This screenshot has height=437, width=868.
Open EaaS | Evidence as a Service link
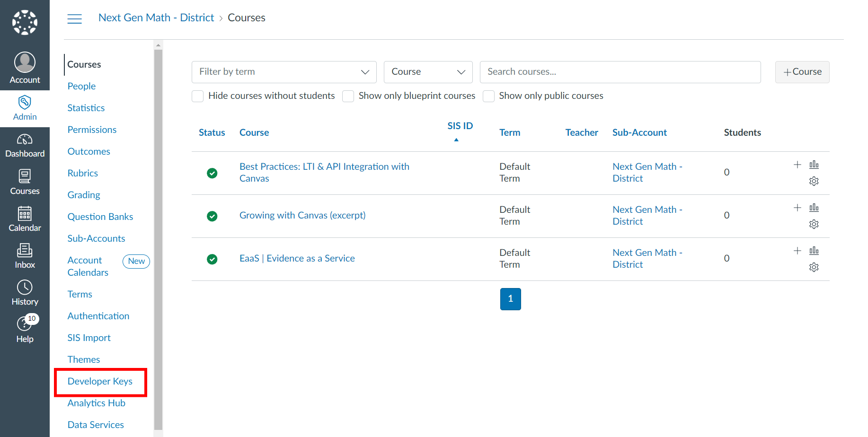click(x=297, y=258)
